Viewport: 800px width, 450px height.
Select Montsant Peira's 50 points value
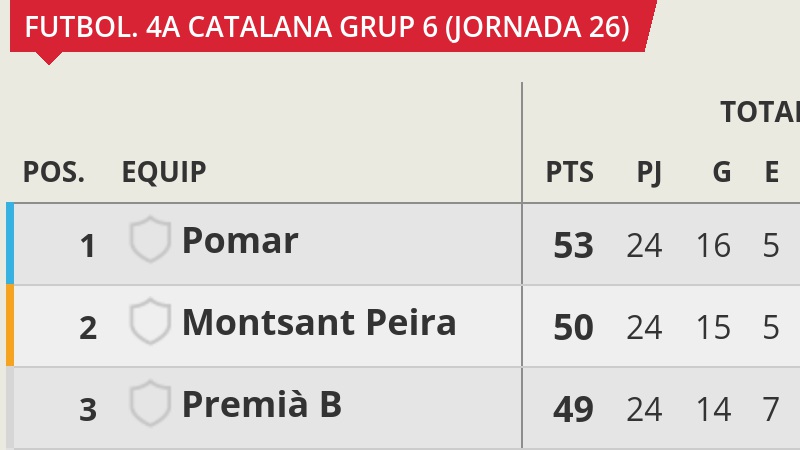[573, 327]
